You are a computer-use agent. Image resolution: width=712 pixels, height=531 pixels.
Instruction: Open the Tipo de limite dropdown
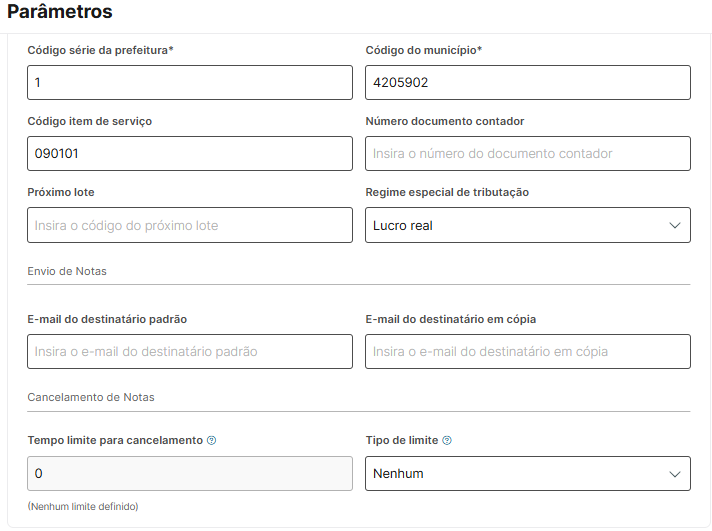click(527, 474)
